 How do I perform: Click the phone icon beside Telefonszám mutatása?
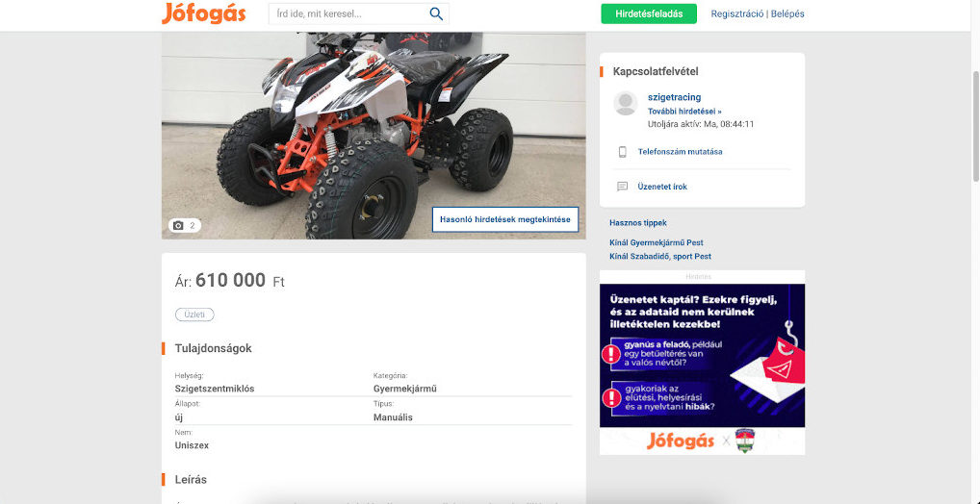click(623, 152)
